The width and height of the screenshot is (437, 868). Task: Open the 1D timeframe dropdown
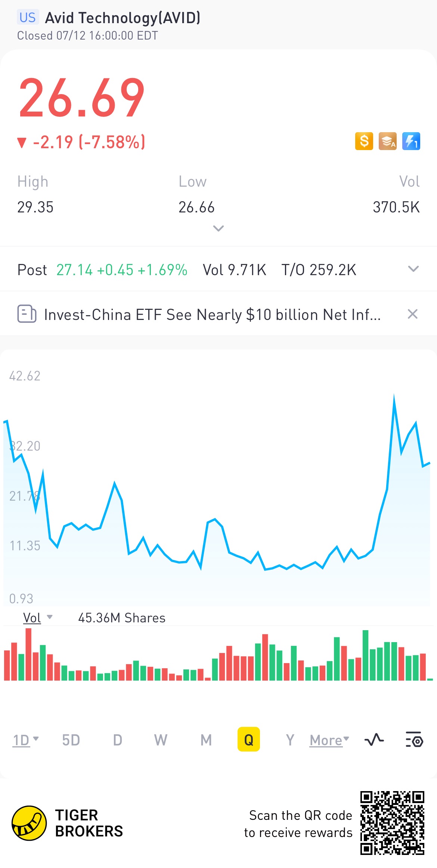(25, 740)
